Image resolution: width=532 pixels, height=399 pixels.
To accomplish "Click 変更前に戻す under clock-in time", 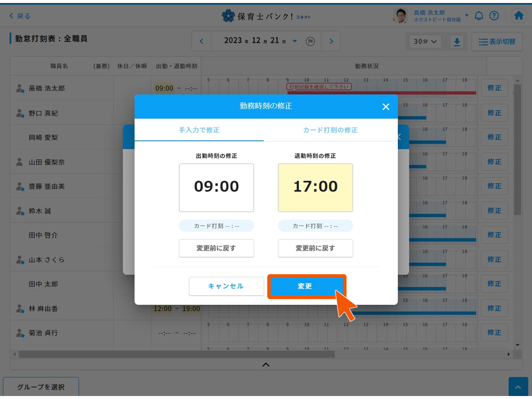I will [216, 248].
